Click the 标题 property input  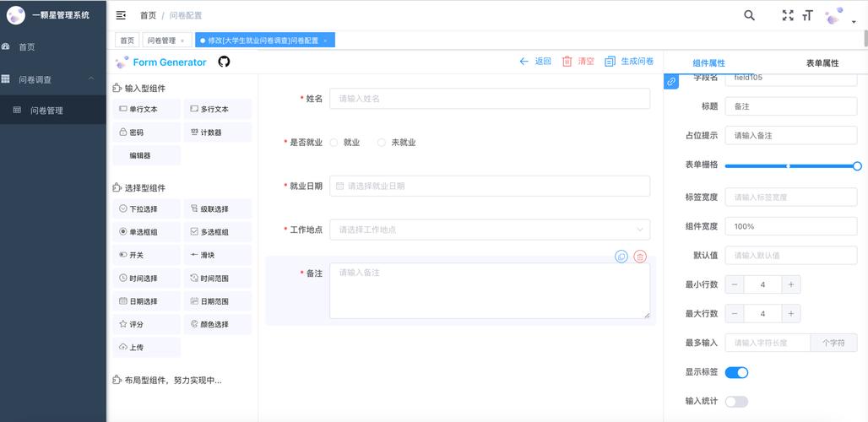tap(791, 106)
